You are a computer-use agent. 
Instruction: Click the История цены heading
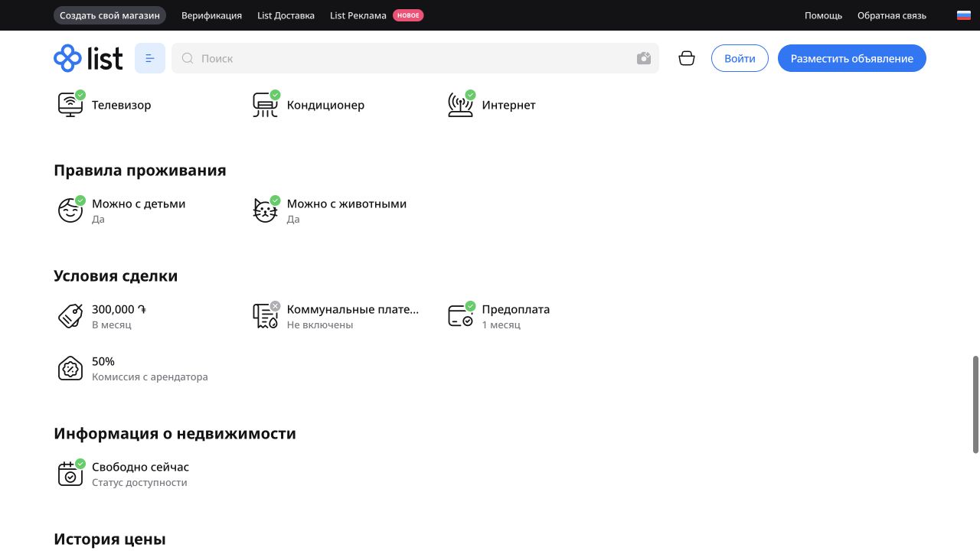pos(109,539)
